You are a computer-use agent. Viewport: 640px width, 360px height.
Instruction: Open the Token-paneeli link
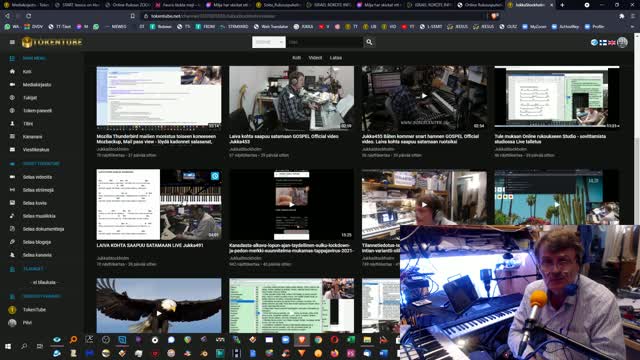click(37, 111)
